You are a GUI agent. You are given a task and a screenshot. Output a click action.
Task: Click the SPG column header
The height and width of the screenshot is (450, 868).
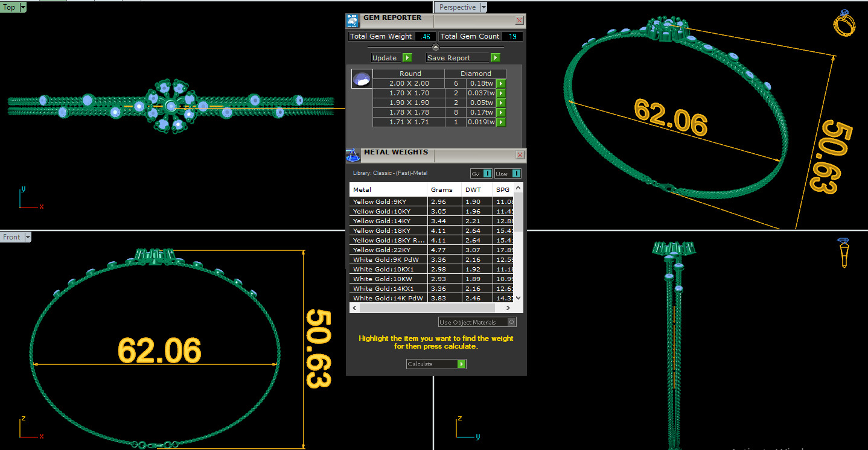[x=502, y=189]
